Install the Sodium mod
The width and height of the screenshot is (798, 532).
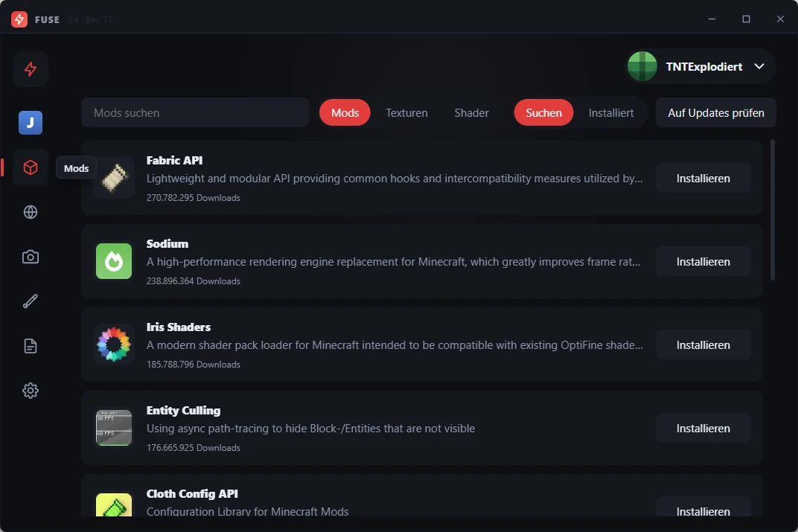point(703,261)
